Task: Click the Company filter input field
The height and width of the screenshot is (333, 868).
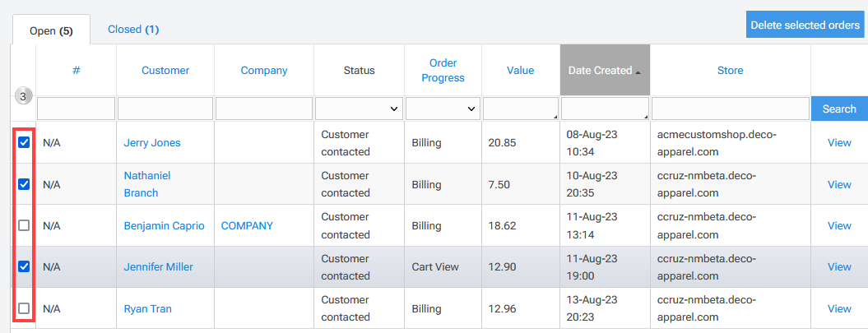Action: 264,109
